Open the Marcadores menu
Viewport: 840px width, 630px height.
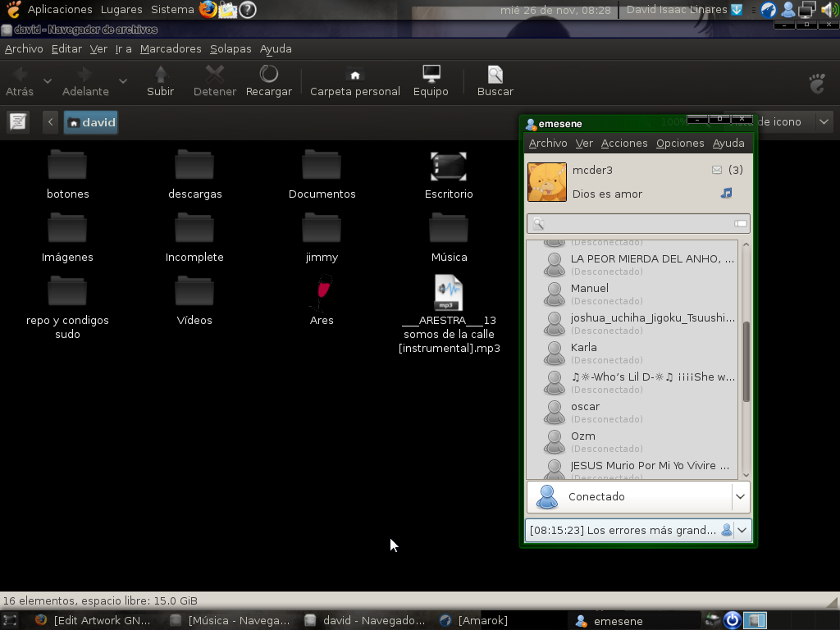click(x=171, y=48)
